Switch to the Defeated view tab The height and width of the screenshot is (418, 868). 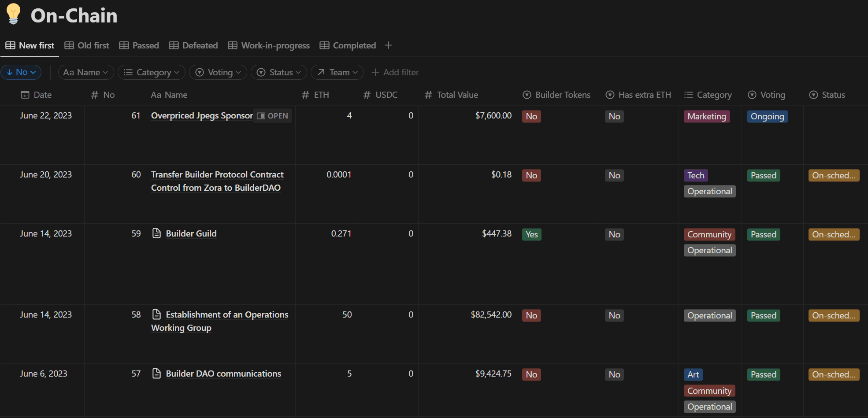click(193, 45)
